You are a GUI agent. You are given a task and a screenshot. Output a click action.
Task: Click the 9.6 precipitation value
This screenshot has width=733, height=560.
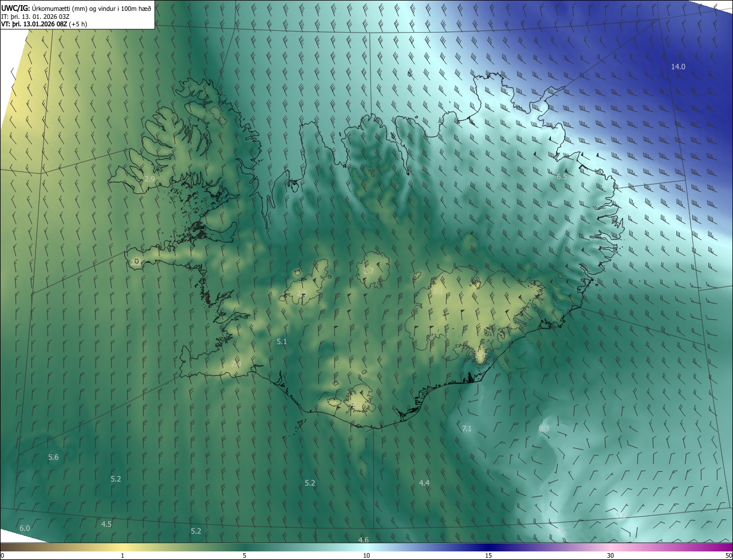621,516
